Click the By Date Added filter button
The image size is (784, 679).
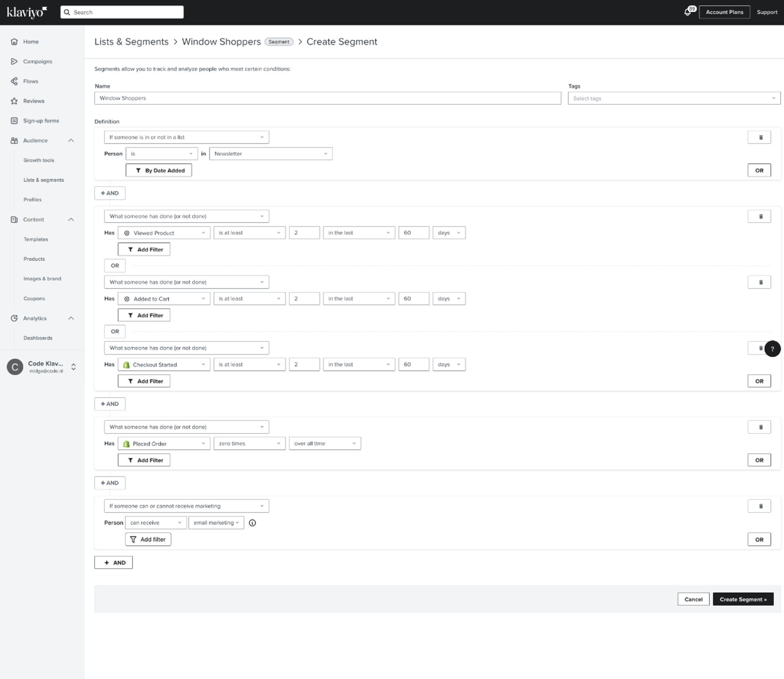159,170
